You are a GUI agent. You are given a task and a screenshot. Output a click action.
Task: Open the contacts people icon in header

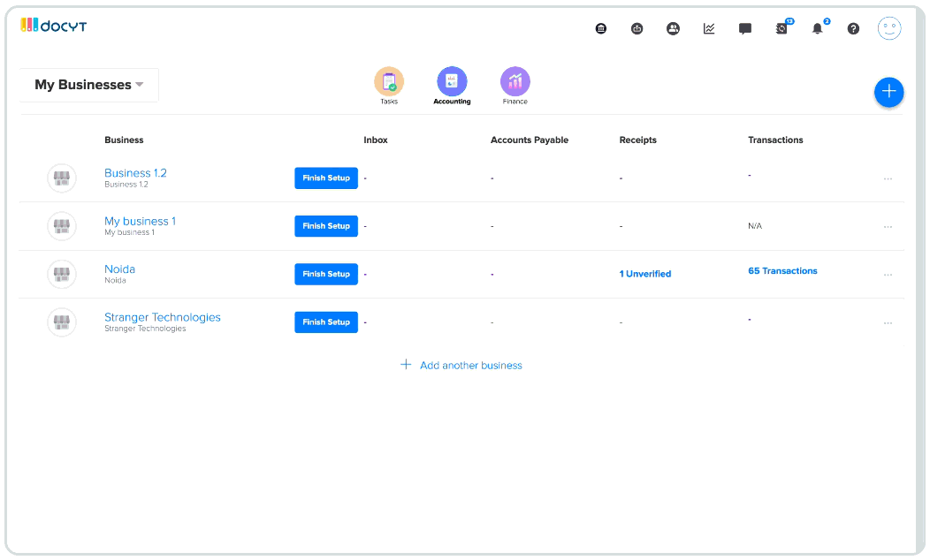tap(673, 28)
